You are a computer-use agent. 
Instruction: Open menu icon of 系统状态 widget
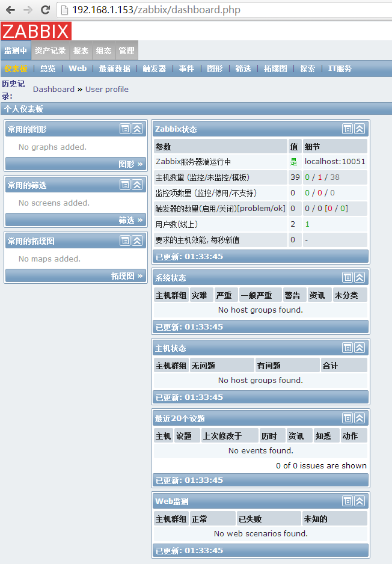click(348, 277)
